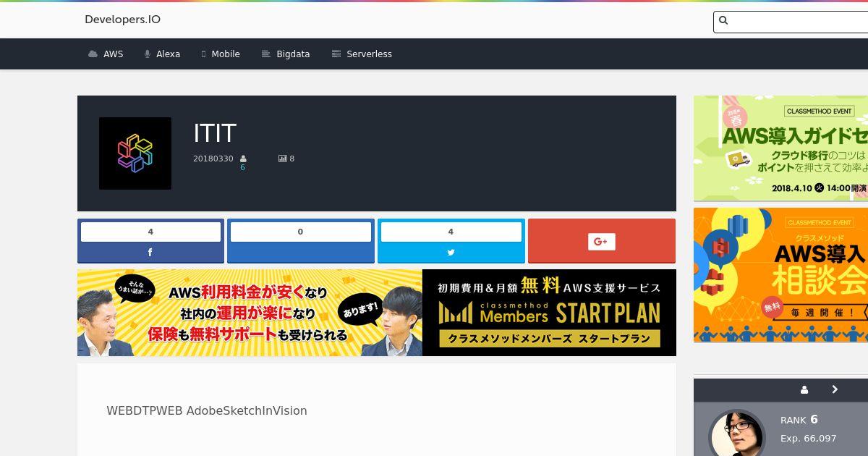Click the microphone icon beside Alexa
Viewport: 868px width, 456px height.
148,54
